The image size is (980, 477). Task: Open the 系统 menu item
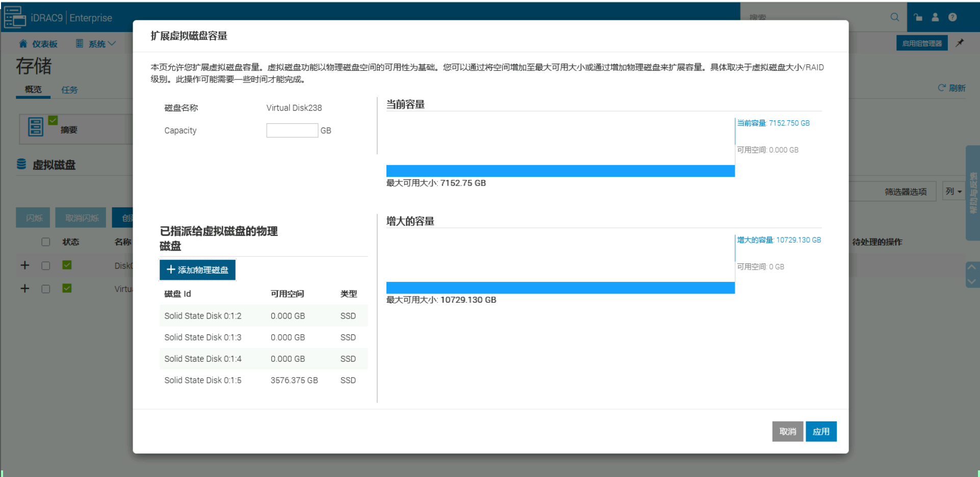pos(97,44)
